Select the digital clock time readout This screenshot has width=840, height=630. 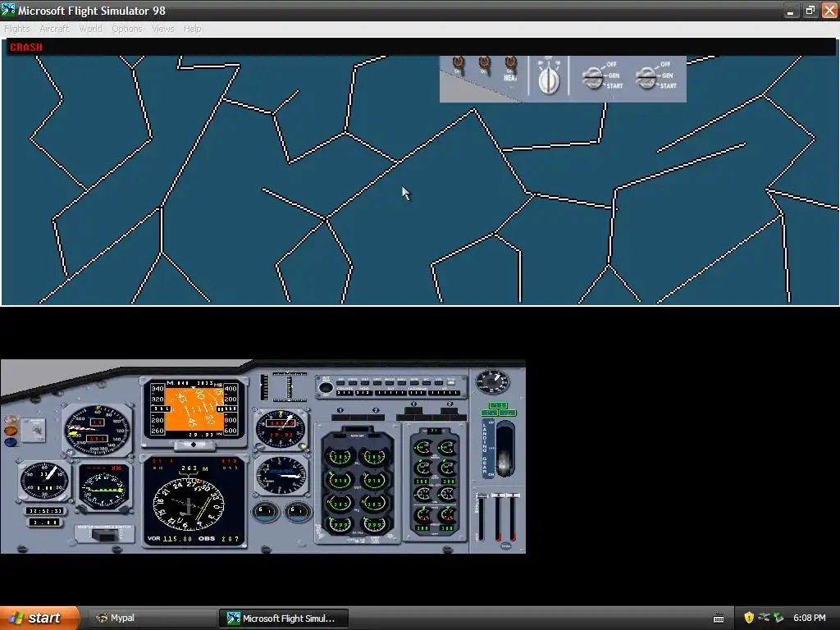(46, 510)
